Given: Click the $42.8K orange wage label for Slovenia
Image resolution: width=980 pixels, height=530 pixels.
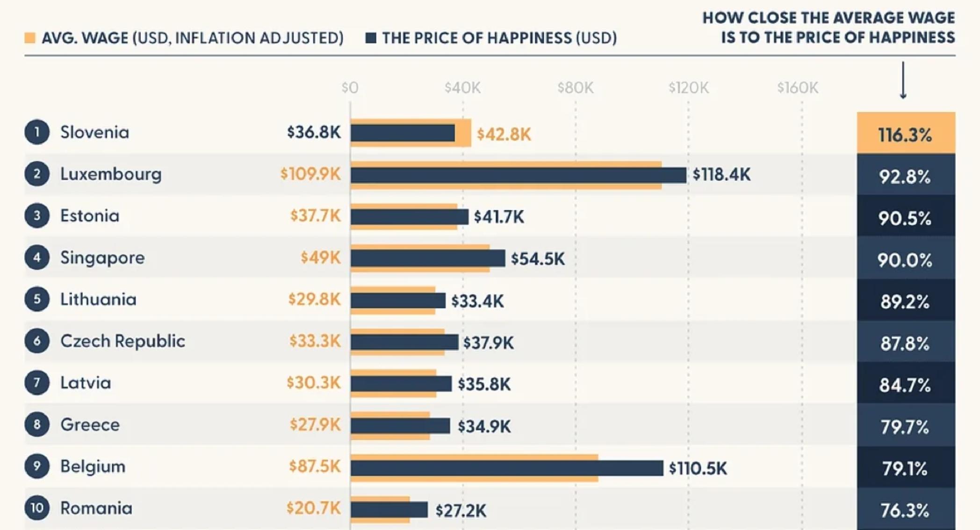Looking at the screenshot, I should (x=504, y=135).
